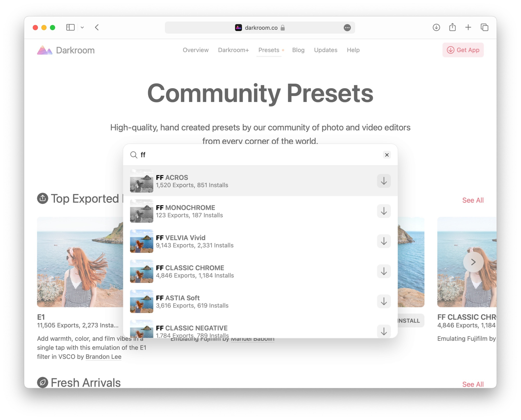Open the FF ASTIA Soft thumbnail
Viewport: 521px width, 420px height.
(142, 301)
